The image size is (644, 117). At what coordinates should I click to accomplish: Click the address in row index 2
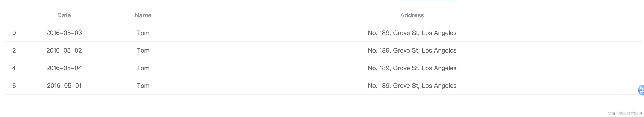[x=412, y=50]
